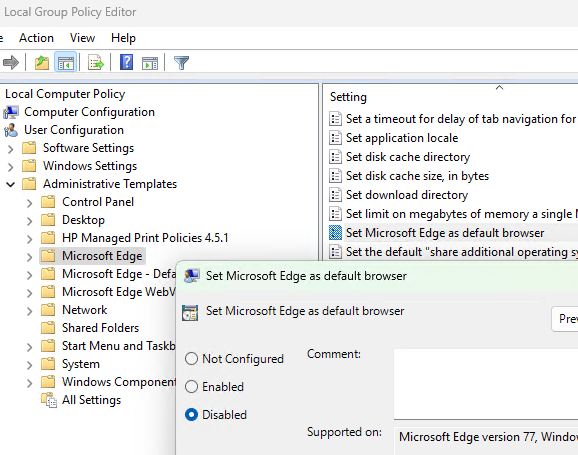Viewport: 578px width, 455px height.
Task: Open the View menu
Action: click(82, 38)
